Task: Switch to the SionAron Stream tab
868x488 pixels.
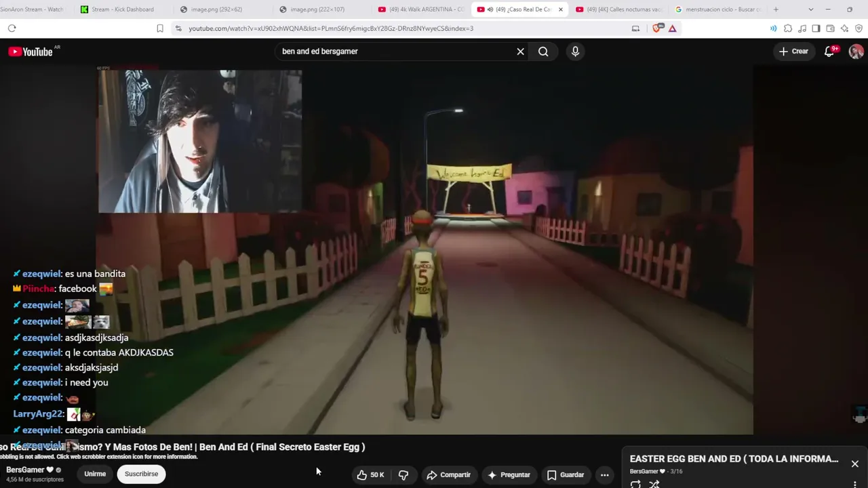Action: 33,9
